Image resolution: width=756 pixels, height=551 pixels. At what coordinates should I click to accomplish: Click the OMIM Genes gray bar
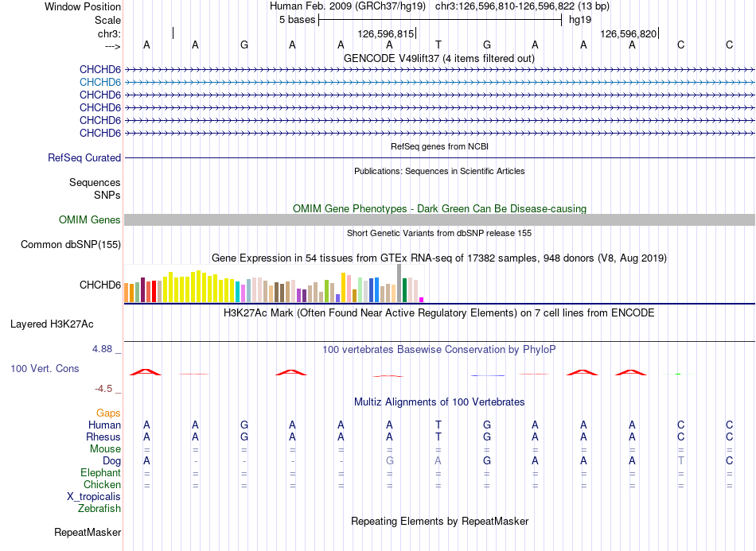(439, 219)
